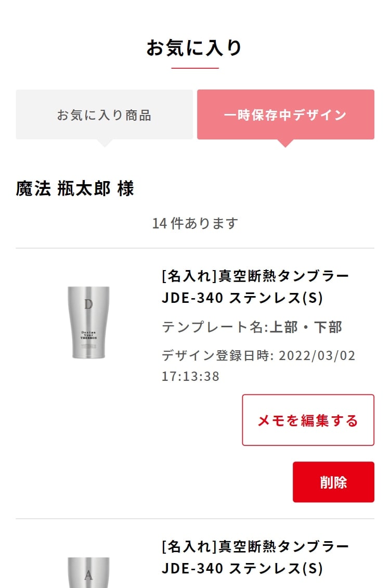The height and width of the screenshot is (588, 390).
Task: Open the first [名入れ]真空断熱タンブラー product title
Action: [x=255, y=287]
